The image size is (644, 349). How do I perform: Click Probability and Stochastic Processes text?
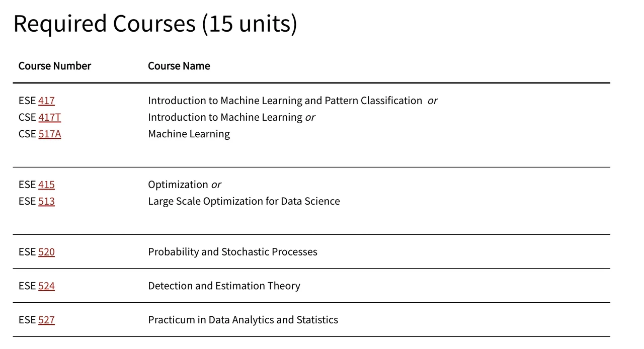(x=232, y=251)
